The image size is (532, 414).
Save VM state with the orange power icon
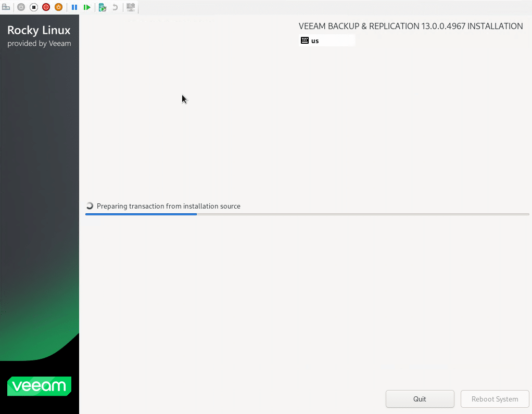59,7
